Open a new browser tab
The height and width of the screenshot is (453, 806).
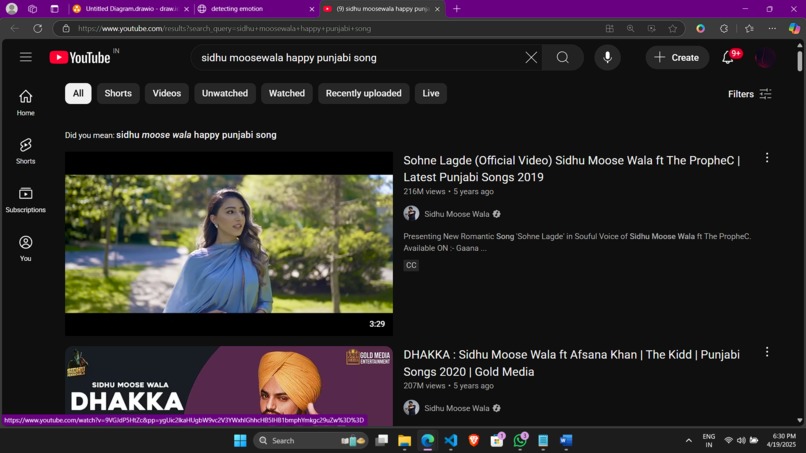[x=456, y=9]
